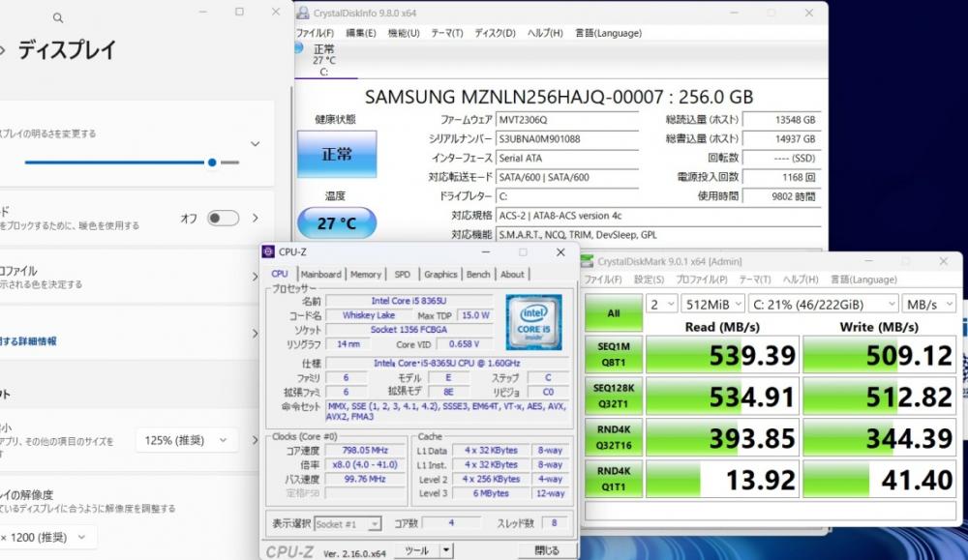
Task: Open the display resolution dropdown
Action: (48, 537)
